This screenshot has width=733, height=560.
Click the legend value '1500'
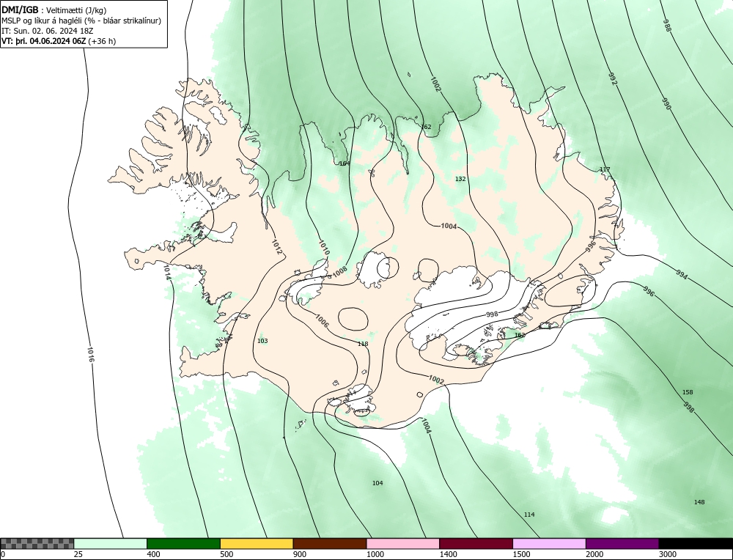[x=522, y=554]
